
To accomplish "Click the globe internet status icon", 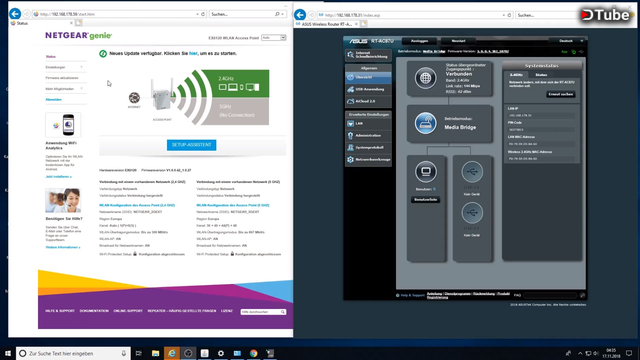I will (x=425, y=78).
